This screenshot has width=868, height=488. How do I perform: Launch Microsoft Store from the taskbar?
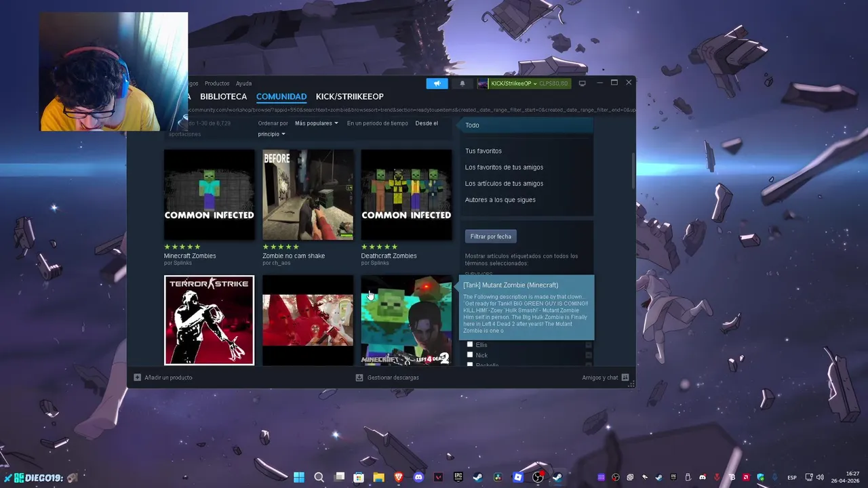[359, 477]
